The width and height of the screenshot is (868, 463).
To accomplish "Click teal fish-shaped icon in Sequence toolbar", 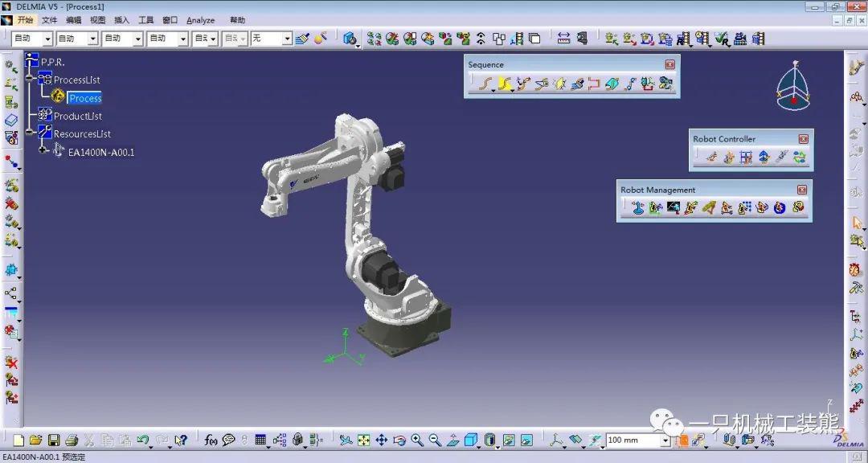I will (612, 84).
